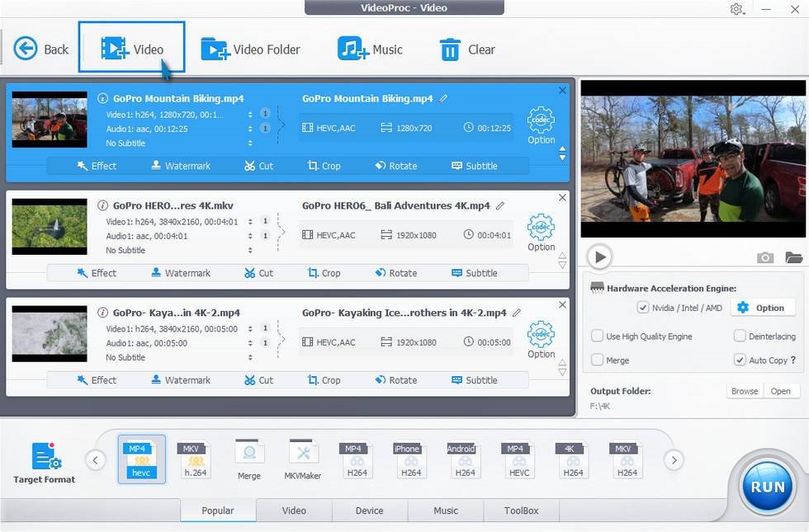Tick the Merge checkbox
The width and height of the screenshot is (809, 532).
click(597, 360)
